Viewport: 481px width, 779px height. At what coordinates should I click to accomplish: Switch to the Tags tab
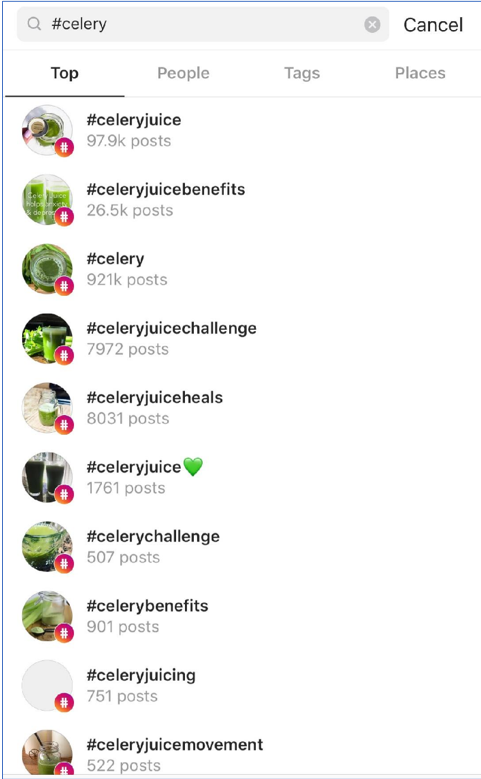click(x=302, y=73)
